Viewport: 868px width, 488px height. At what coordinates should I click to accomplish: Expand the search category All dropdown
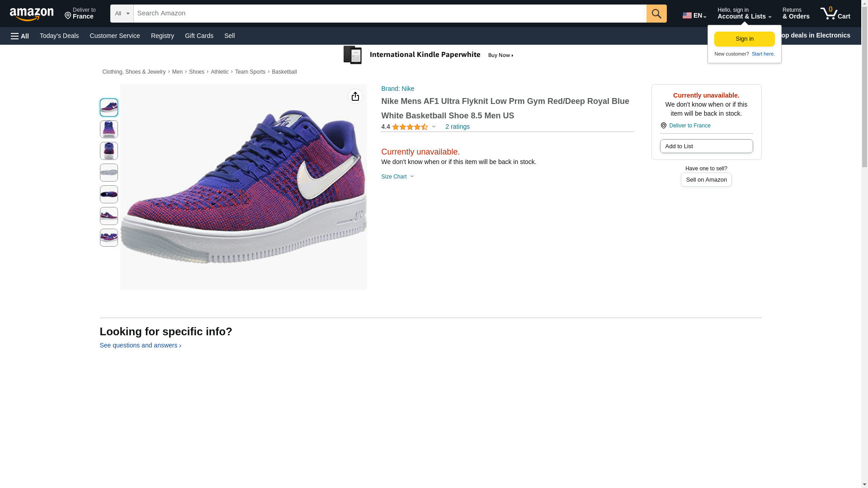tap(122, 14)
